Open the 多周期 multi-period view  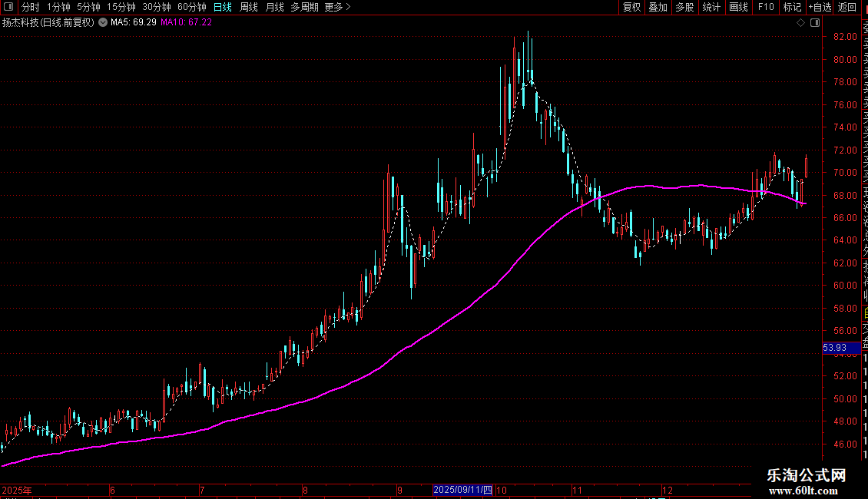304,7
